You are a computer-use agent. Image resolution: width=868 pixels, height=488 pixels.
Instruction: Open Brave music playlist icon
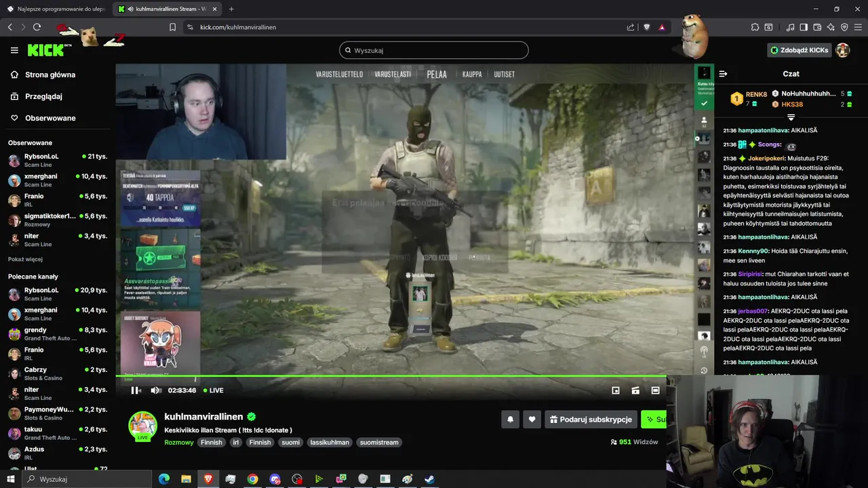pos(790,27)
